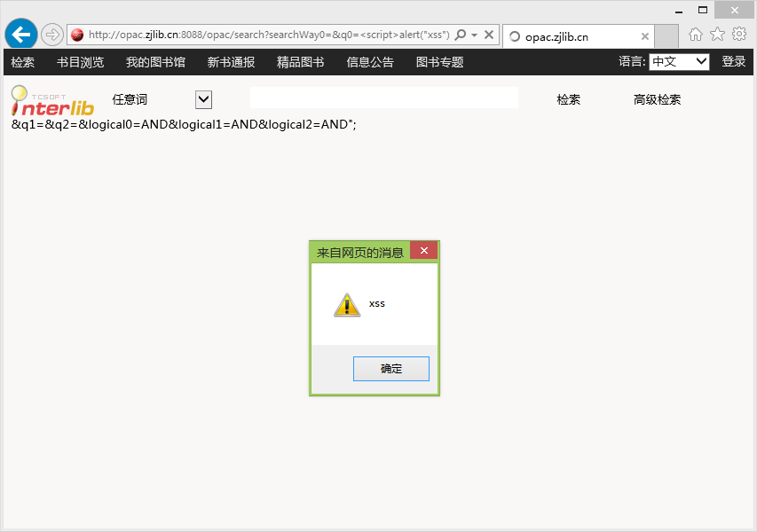The width and height of the screenshot is (757, 532).
Task: Open Favorites with the star icon
Action: (717, 35)
